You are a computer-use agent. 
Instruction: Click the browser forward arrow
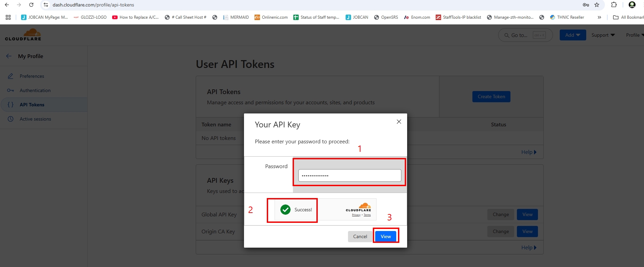click(x=19, y=5)
